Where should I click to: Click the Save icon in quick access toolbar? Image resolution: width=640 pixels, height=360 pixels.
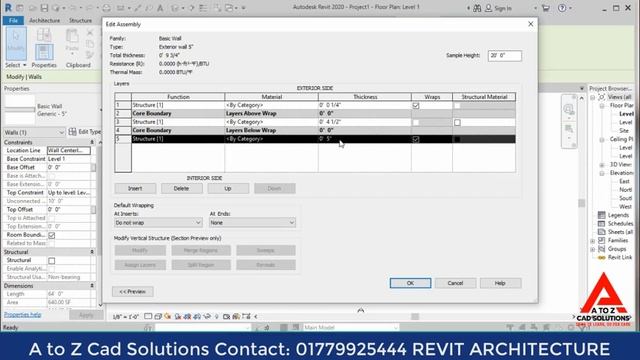click(44, 8)
